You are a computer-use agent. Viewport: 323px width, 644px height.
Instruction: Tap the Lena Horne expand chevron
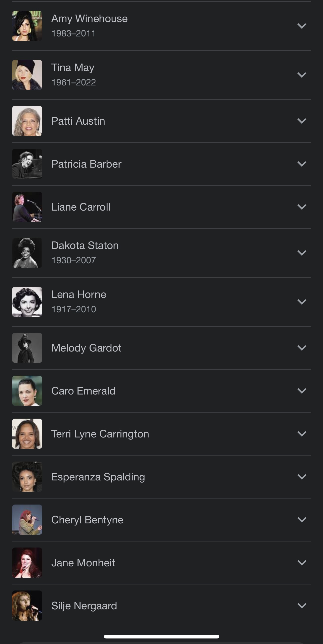302,302
